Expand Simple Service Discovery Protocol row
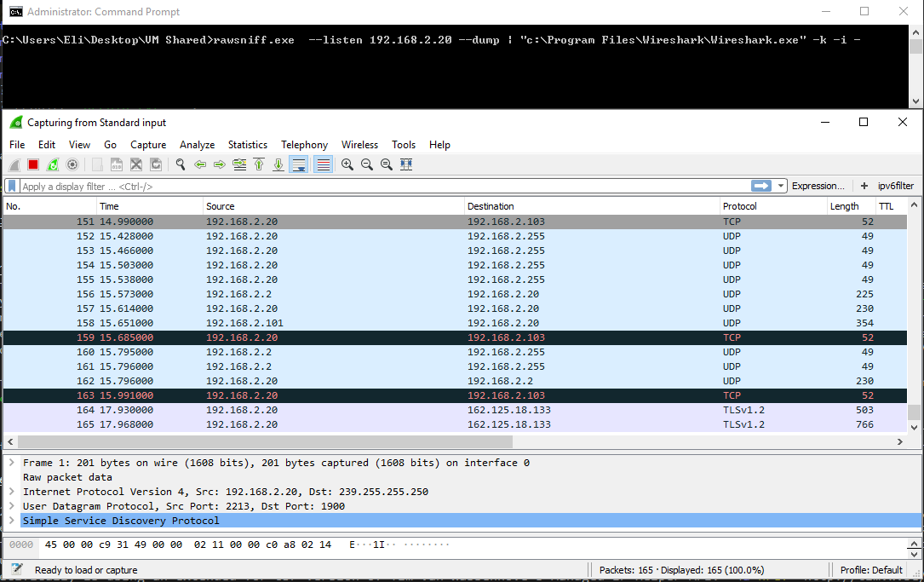 pyautogui.click(x=12, y=521)
